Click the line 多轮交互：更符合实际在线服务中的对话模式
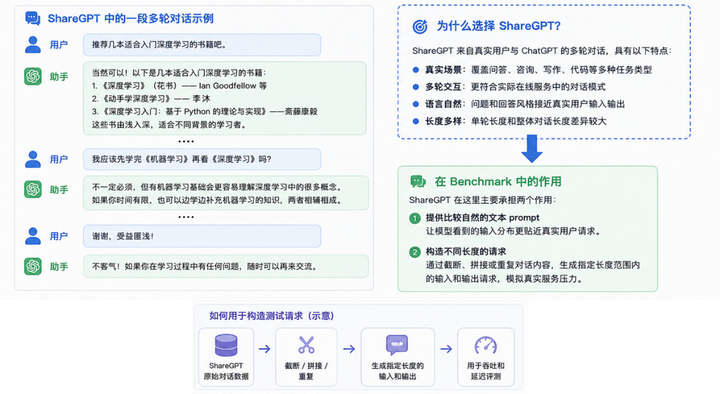720x394 pixels. click(515, 87)
